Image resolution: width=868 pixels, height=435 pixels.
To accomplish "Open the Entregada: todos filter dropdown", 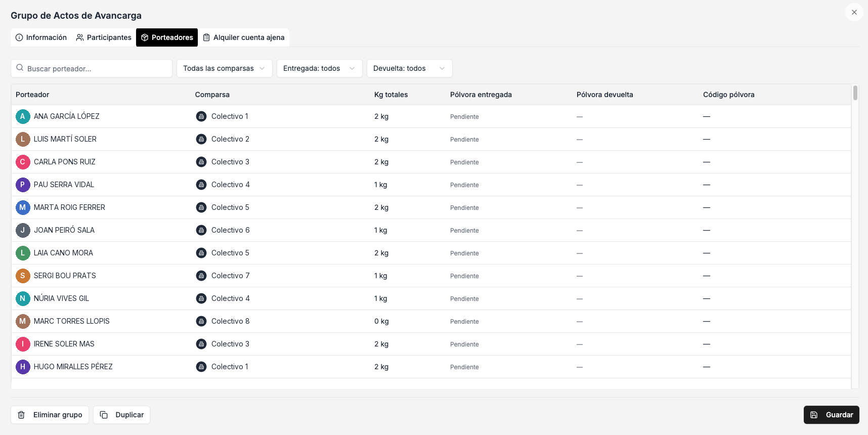I will 320,68.
